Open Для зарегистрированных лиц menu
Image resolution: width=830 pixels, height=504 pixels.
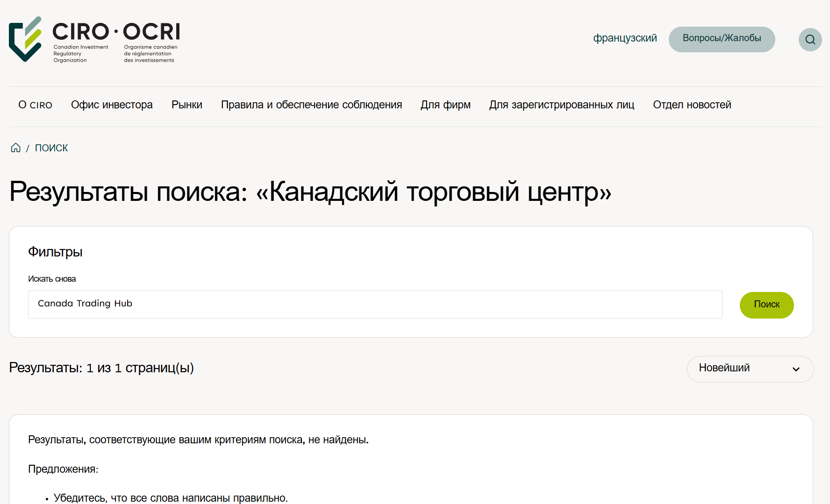click(561, 105)
